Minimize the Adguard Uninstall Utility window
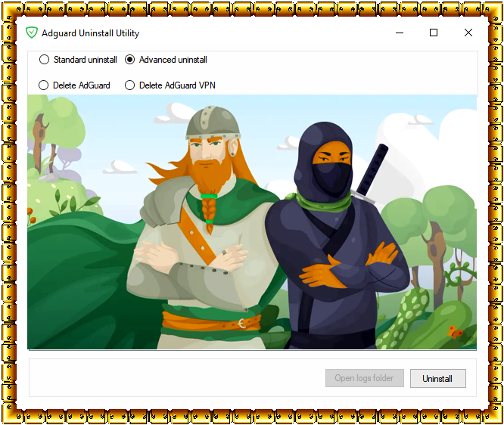This screenshot has height=425, width=504. 400,33
